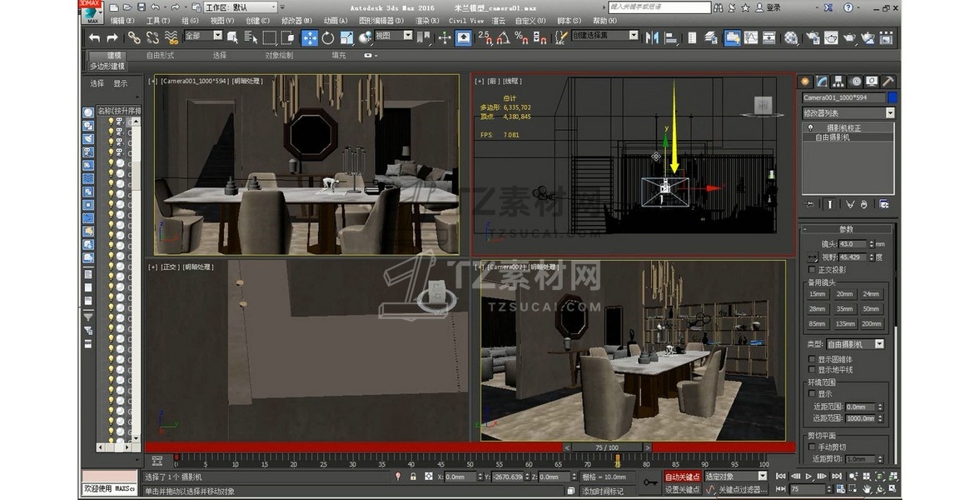Open the Modify panel tab
The image size is (980, 500).
point(822,81)
